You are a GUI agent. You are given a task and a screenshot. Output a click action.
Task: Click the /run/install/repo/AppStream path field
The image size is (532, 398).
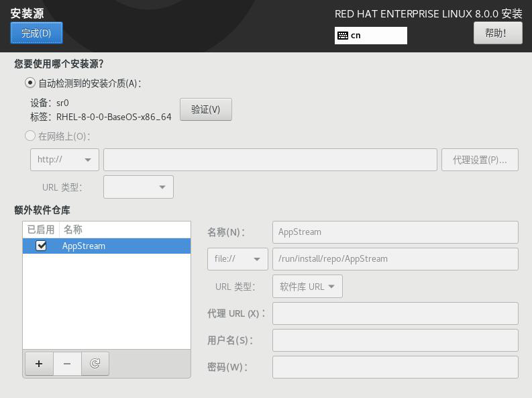395,259
